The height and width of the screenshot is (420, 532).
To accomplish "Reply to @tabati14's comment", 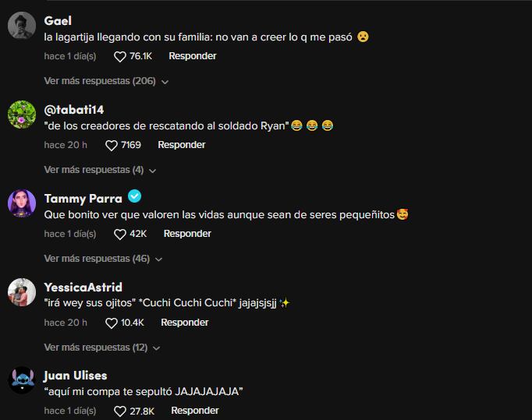I will point(182,145).
